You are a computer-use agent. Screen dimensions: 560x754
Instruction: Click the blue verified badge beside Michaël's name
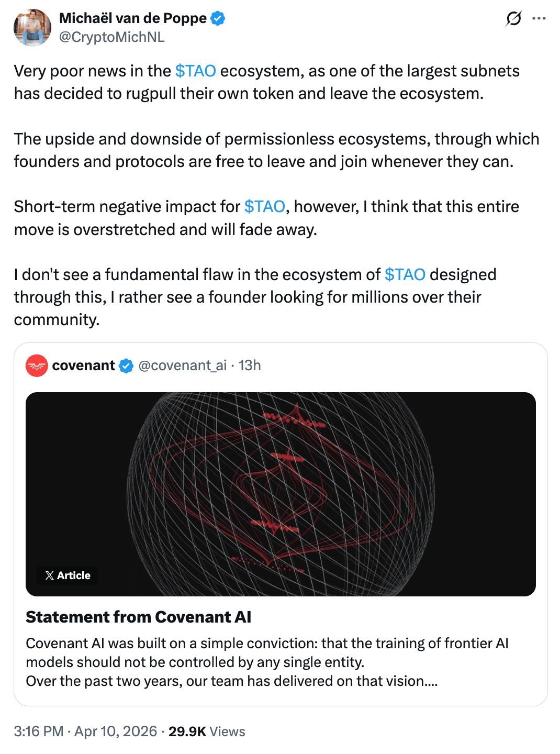218,18
